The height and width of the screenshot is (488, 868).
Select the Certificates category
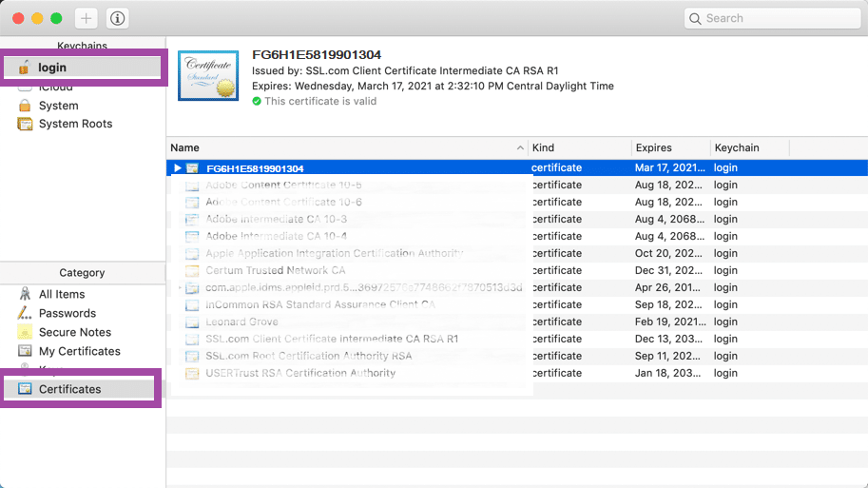coord(79,389)
